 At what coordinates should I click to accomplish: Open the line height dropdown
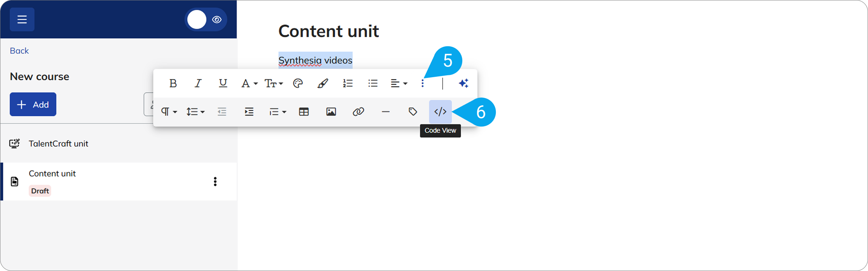click(195, 112)
